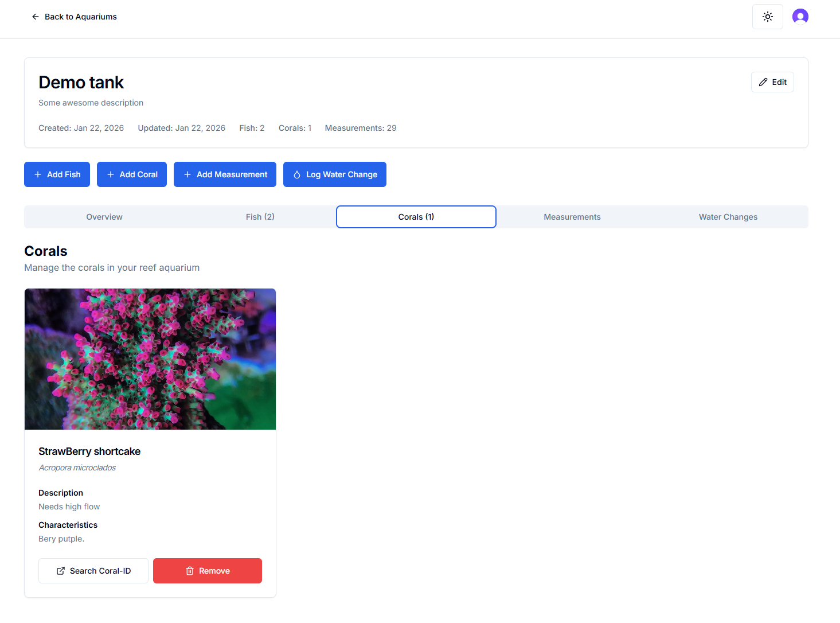The width and height of the screenshot is (840, 623).
Task: Click the external link icon for Coral-ID
Action: click(61, 571)
